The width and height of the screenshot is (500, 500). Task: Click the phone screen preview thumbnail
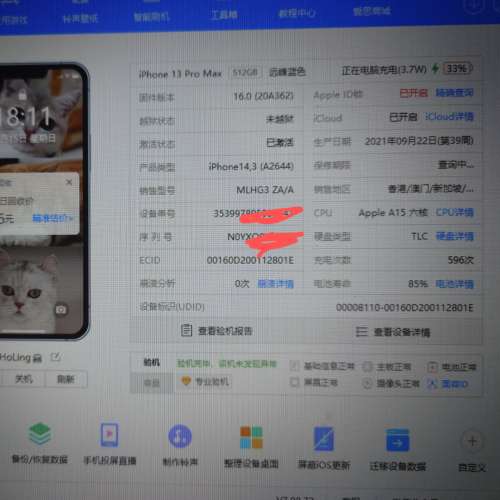pyautogui.click(x=42, y=201)
